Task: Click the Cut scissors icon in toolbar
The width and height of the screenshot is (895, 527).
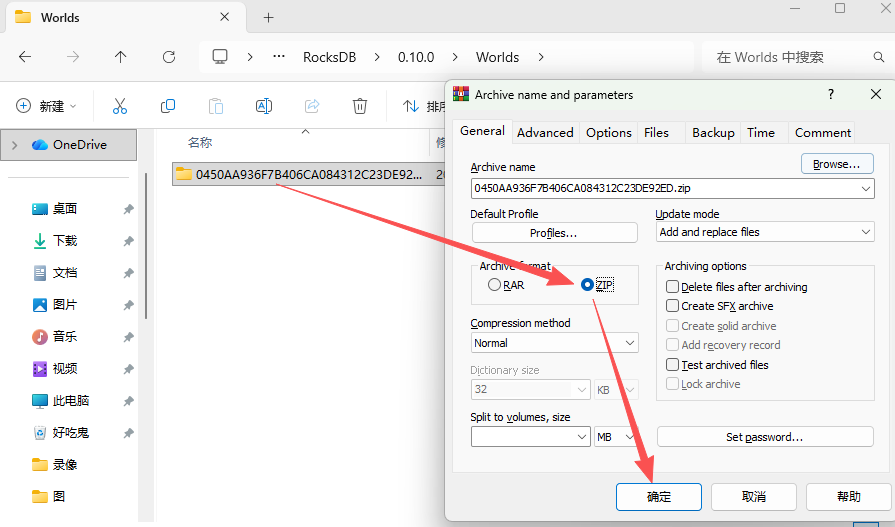Action: coord(120,106)
